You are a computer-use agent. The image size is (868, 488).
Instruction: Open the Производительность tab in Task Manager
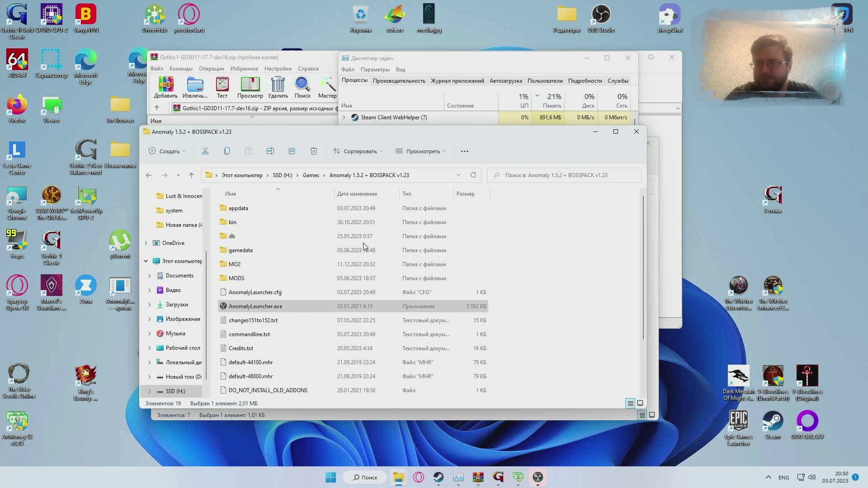tap(399, 81)
